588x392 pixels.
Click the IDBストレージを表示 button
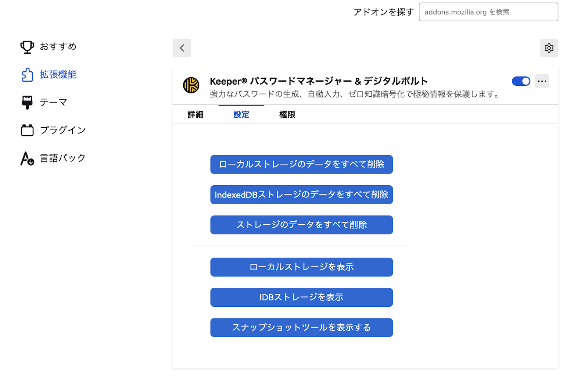click(302, 297)
